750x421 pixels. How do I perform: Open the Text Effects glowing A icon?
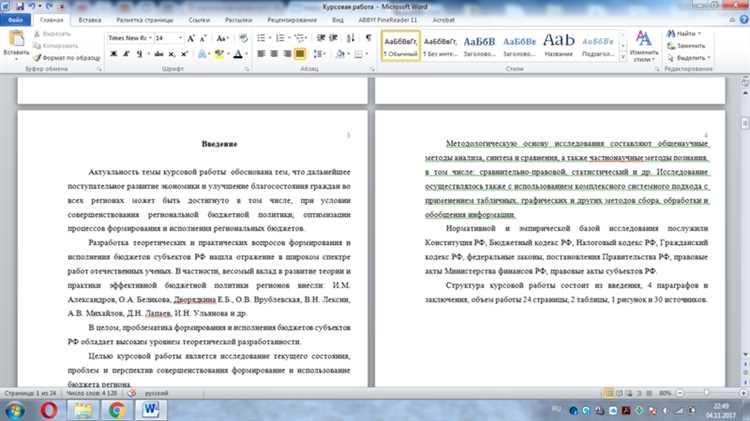pyautogui.click(x=202, y=54)
